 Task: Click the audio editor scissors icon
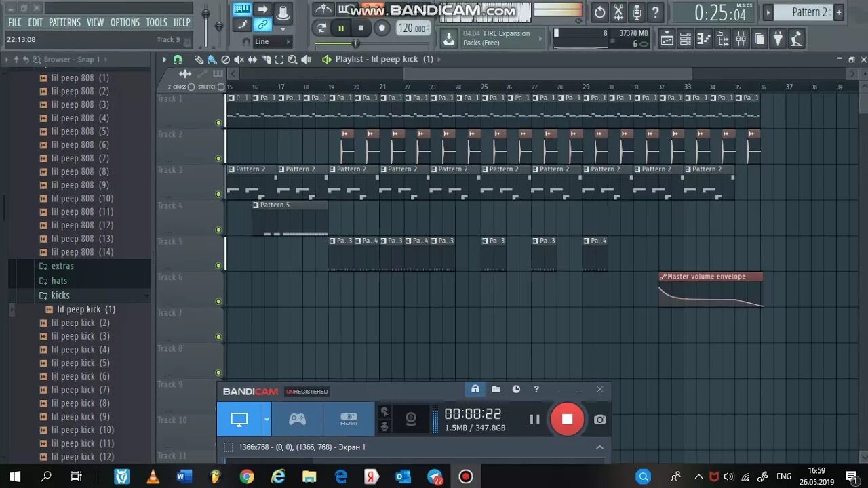tap(618, 12)
